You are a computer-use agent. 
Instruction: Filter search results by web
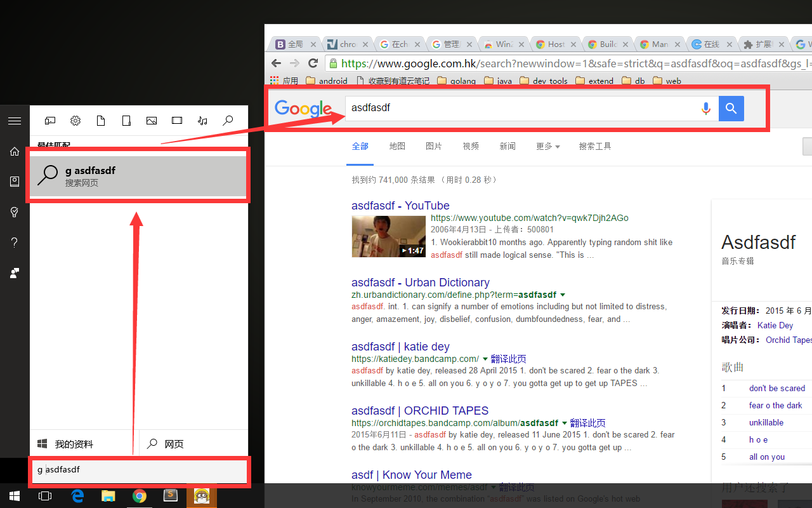click(228, 121)
